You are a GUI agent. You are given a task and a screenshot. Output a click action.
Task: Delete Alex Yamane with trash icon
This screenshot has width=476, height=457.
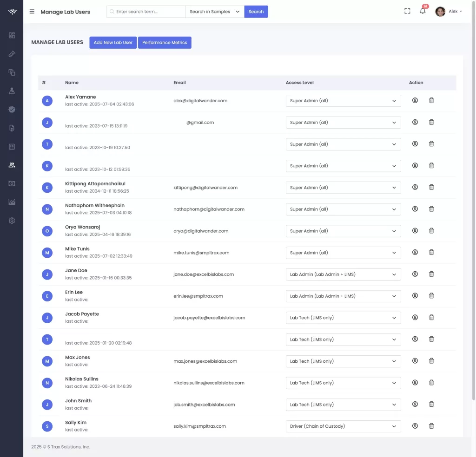point(431,100)
